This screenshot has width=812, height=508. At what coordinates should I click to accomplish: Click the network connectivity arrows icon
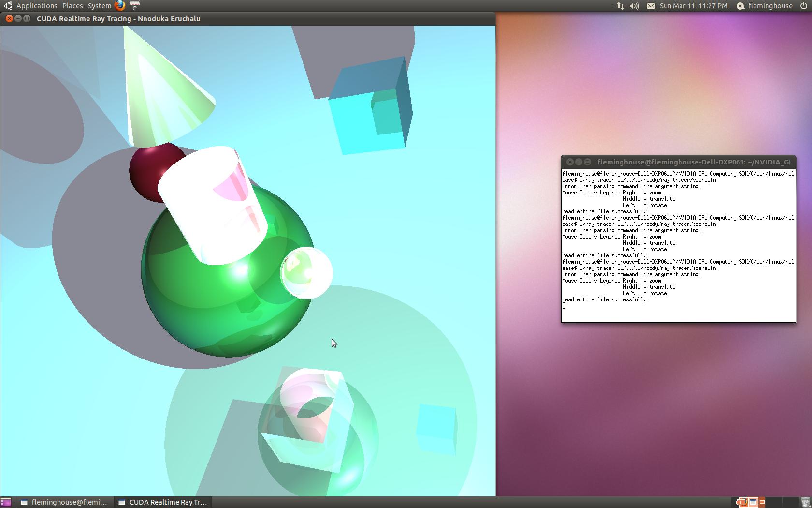[x=620, y=6]
